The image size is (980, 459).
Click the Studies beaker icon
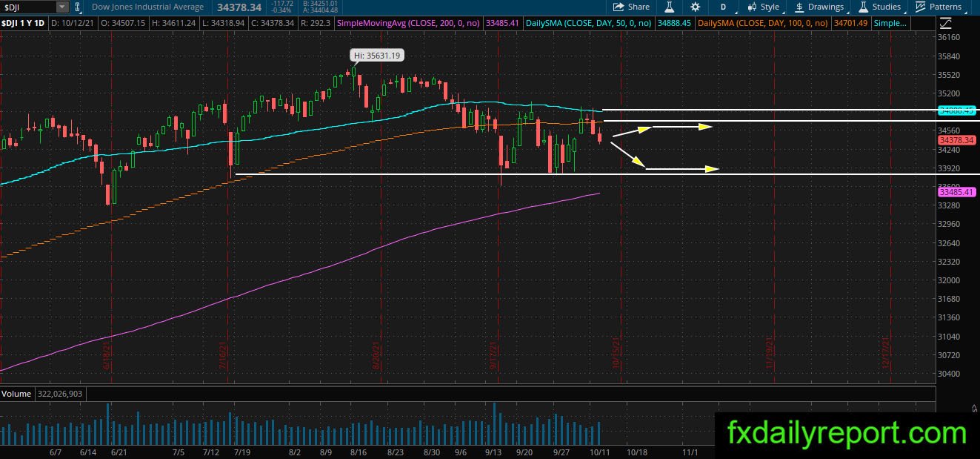pos(864,7)
